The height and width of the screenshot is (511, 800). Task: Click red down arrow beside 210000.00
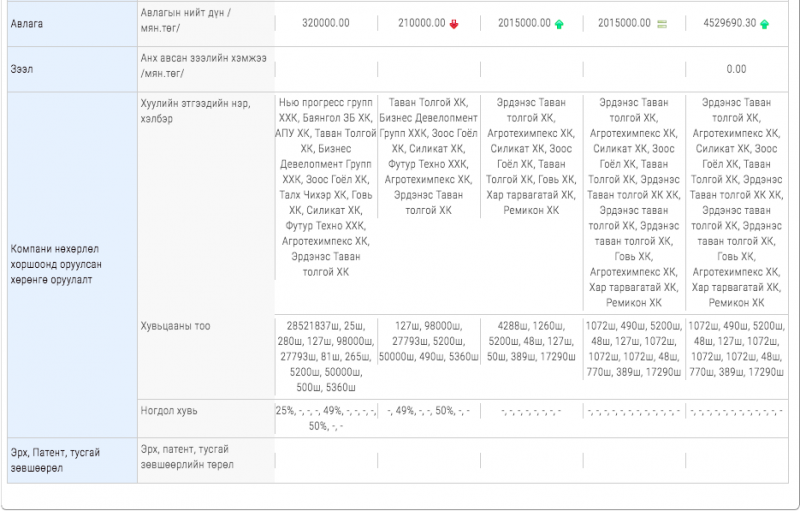tap(455, 24)
